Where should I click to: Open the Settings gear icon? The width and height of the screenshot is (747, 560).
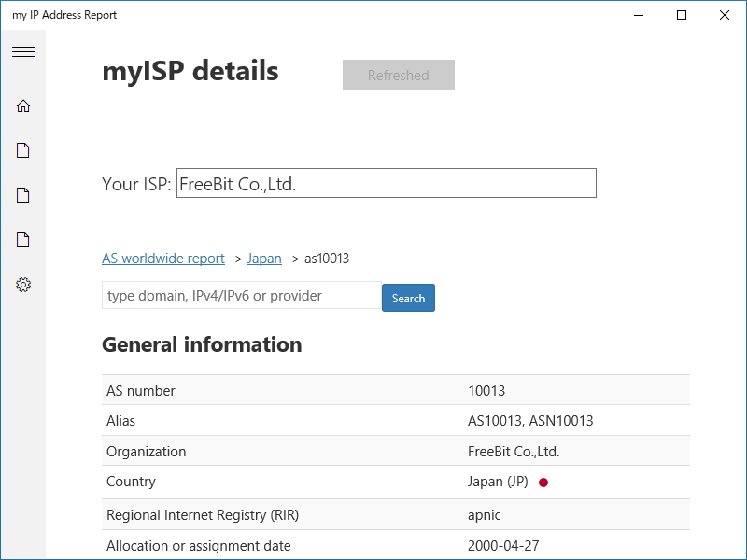click(23, 285)
